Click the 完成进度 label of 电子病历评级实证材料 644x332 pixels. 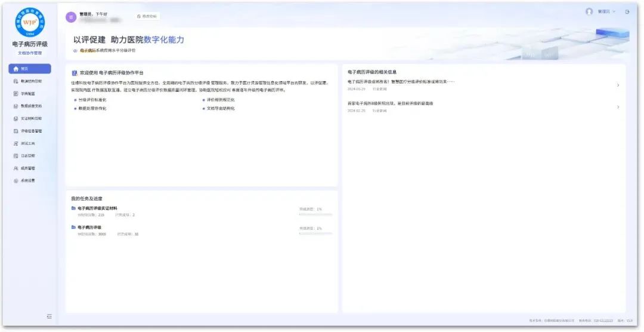311,210
